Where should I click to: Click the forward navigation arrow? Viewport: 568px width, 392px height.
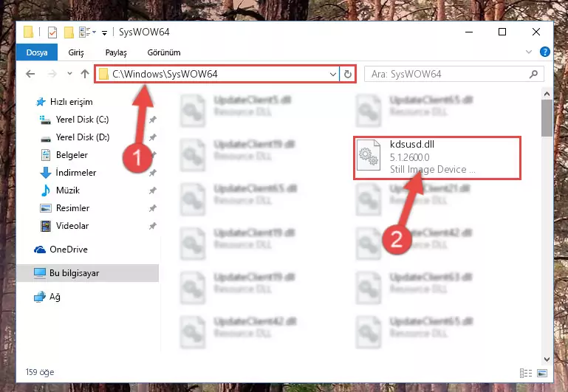point(52,74)
